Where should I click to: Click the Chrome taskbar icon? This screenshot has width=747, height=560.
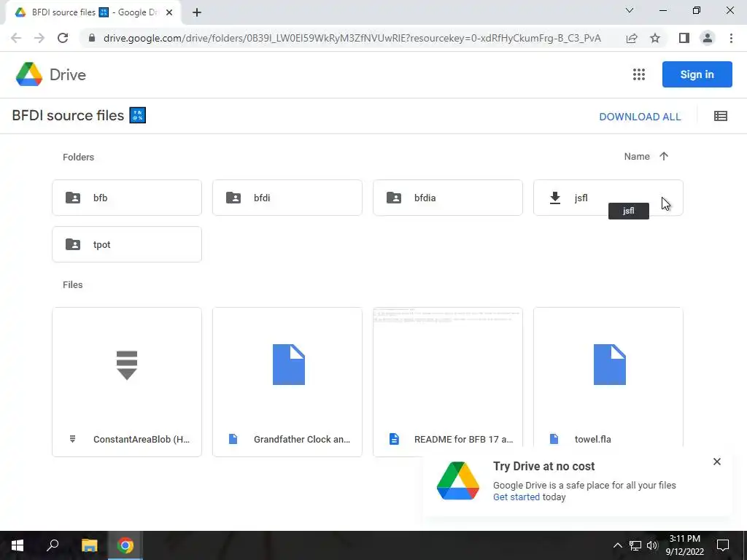pyautogui.click(x=125, y=545)
